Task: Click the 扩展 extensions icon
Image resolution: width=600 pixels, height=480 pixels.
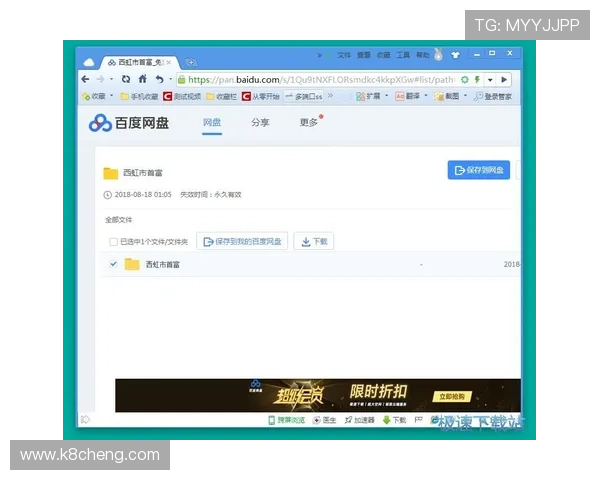Action: (360, 96)
